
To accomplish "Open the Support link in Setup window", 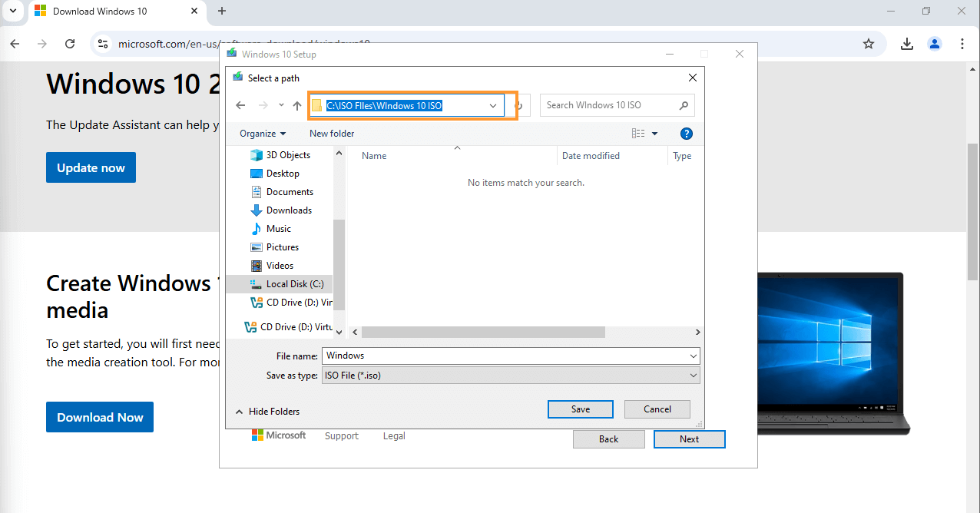I will (342, 436).
